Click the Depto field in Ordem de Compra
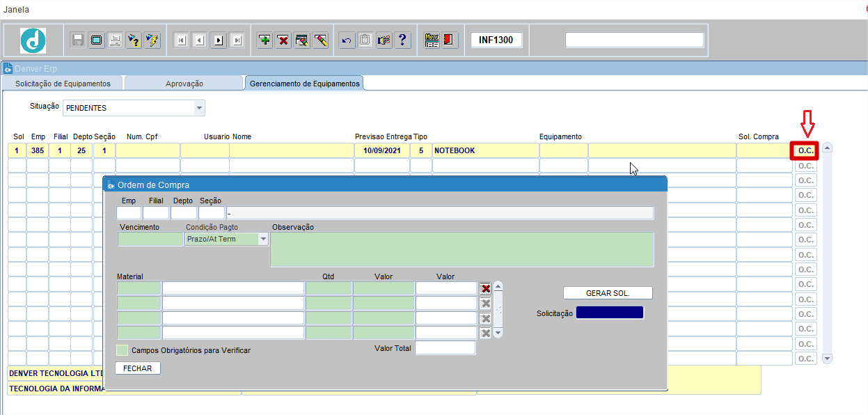Image resolution: width=868 pixels, height=415 pixels. coord(184,213)
